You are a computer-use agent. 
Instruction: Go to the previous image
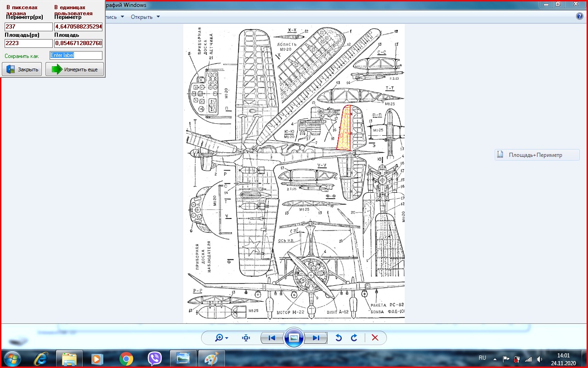pos(271,338)
